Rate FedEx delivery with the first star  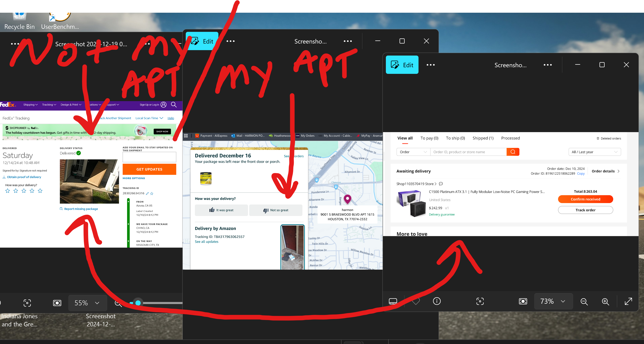pyautogui.click(x=7, y=191)
